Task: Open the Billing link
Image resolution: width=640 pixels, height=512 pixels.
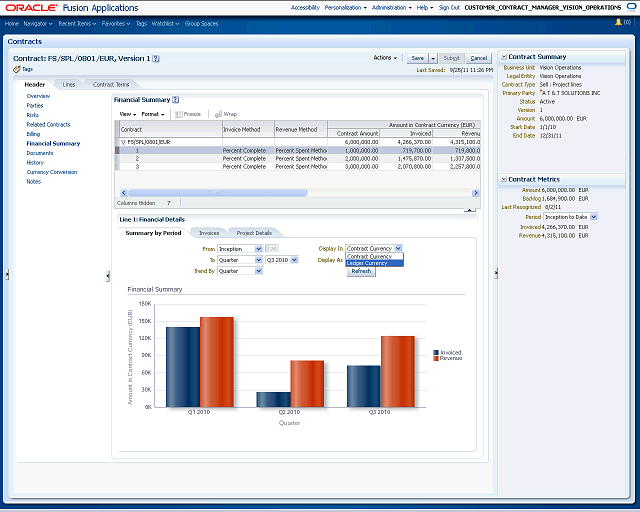Action: point(33,134)
